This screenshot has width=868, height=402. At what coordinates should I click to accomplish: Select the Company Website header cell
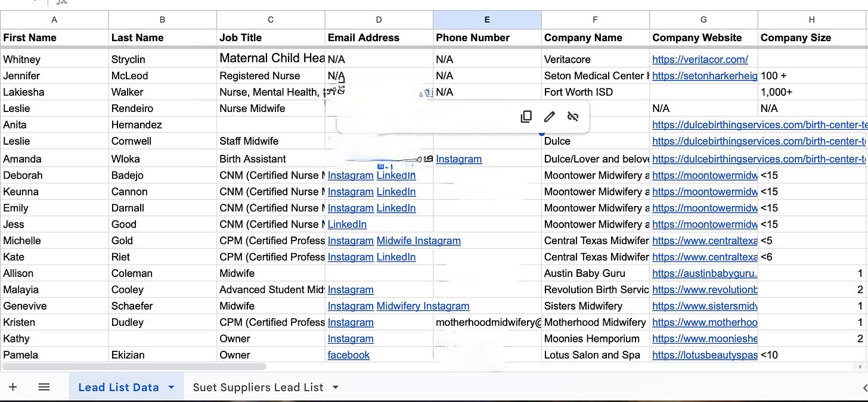point(703,38)
